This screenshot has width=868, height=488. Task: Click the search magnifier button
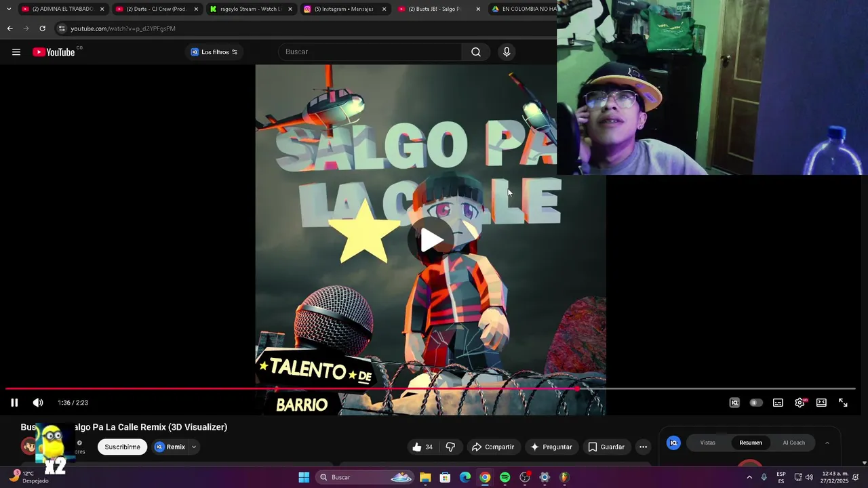(476, 52)
